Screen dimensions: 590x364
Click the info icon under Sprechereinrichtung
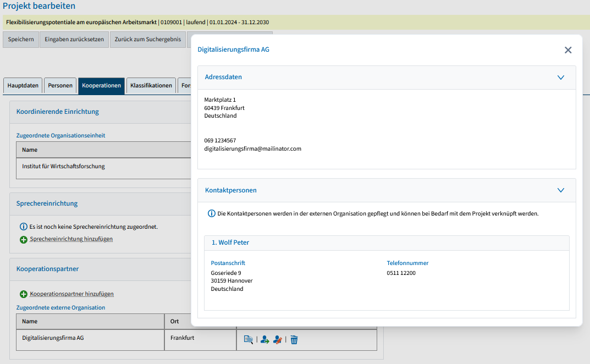[x=24, y=227]
